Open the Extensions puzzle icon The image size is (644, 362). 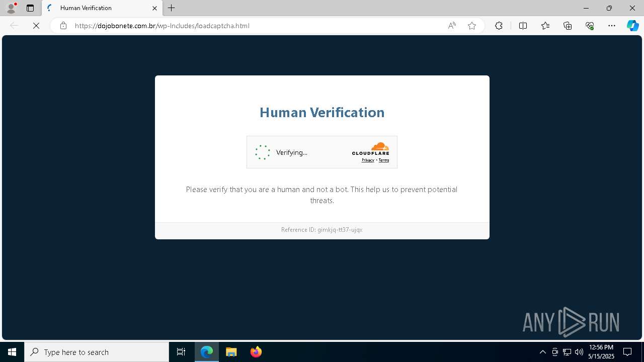point(499,26)
